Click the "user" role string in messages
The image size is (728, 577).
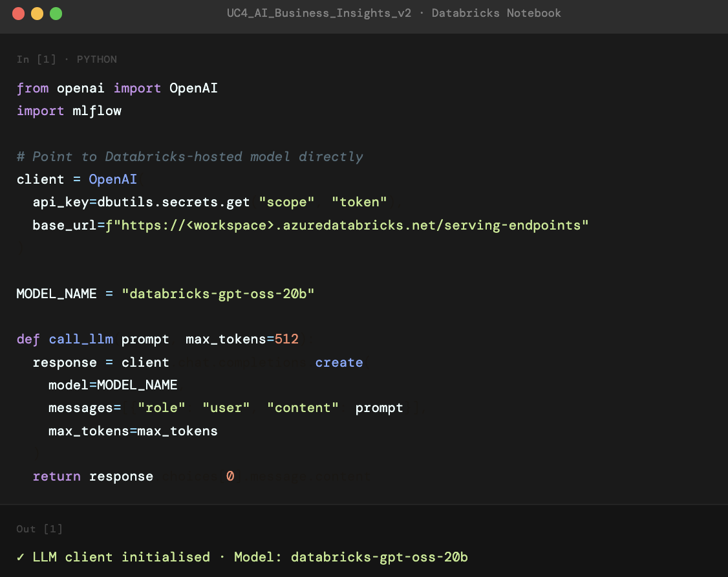226,408
